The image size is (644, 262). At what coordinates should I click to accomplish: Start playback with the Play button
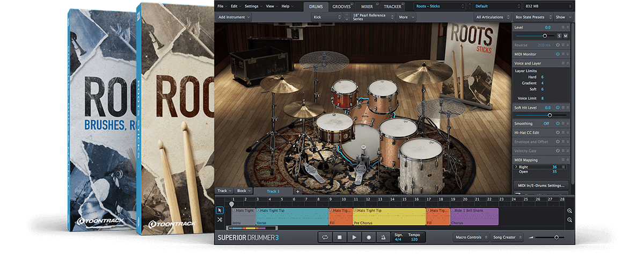click(354, 237)
